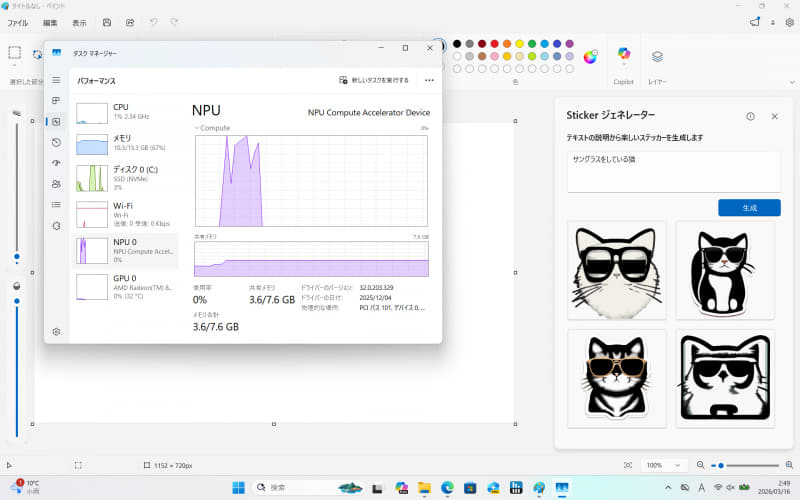Close the Sticker ジェネレーター panel

point(774,116)
